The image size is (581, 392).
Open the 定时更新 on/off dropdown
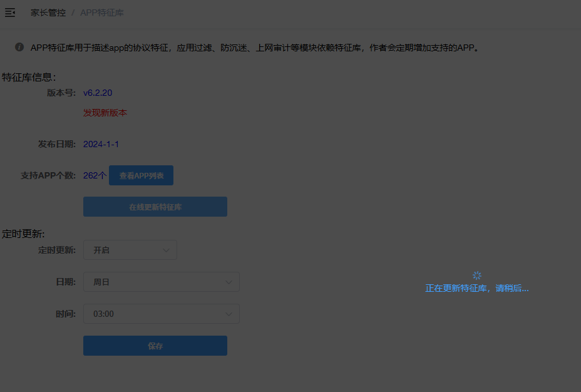click(x=130, y=250)
